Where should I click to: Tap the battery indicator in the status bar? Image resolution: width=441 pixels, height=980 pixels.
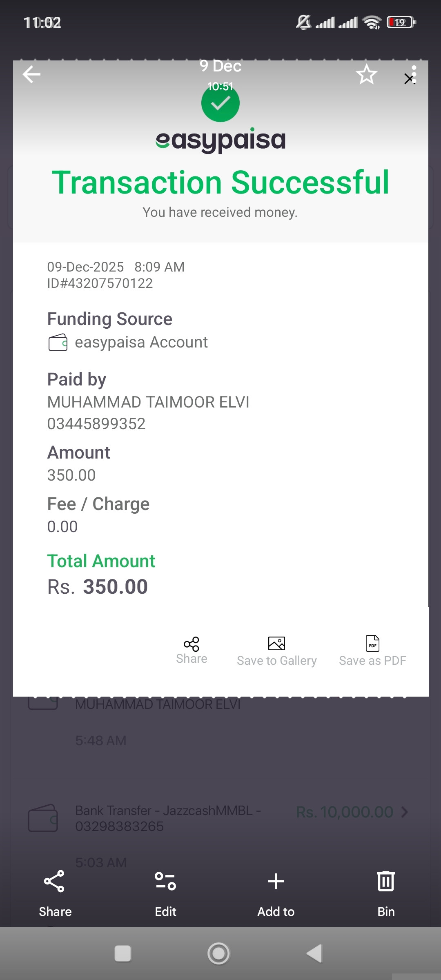pyautogui.click(x=401, y=22)
